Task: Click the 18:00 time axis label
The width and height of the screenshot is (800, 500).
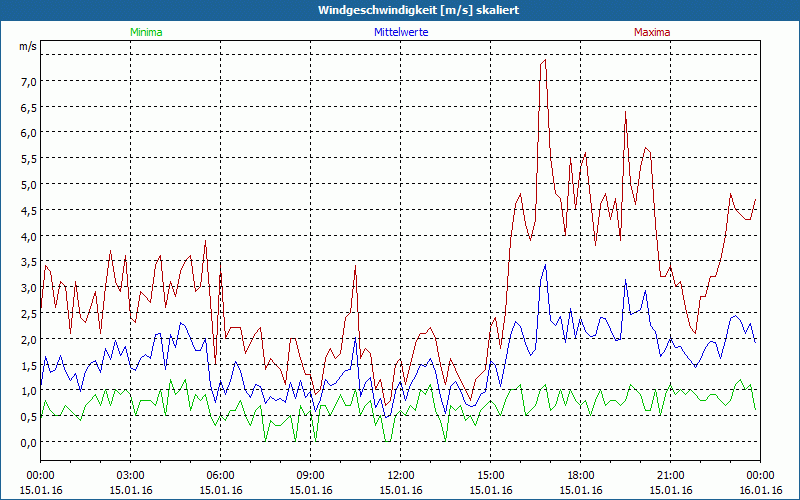Action: pyautogui.click(x=581, y=476)
